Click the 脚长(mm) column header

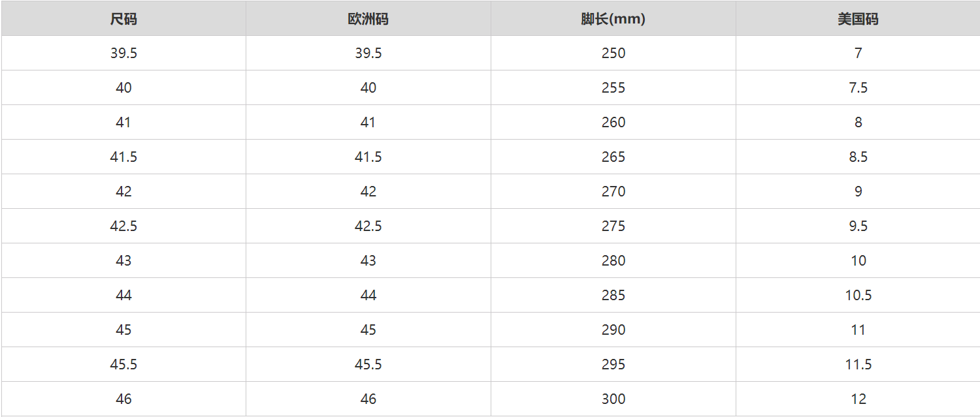(613, 19)
